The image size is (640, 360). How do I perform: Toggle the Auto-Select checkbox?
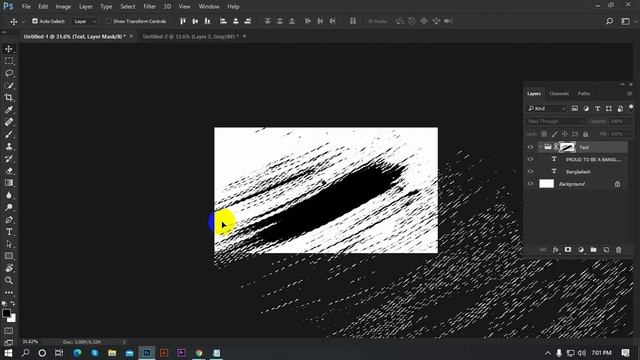(35, 21)
